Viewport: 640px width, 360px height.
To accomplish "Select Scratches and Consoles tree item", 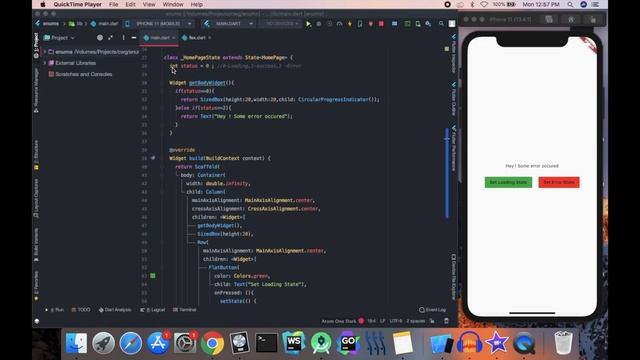I will click(80, 74).
